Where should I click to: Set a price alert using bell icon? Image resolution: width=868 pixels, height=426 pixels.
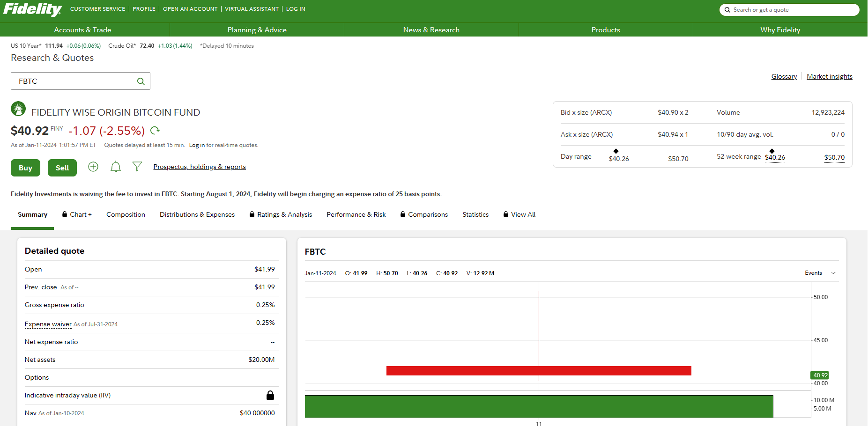pos(116,167)
